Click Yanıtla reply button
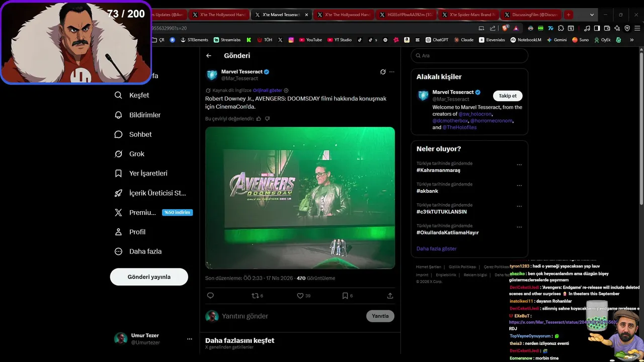The image size is (644, 362). click(380, 316)
